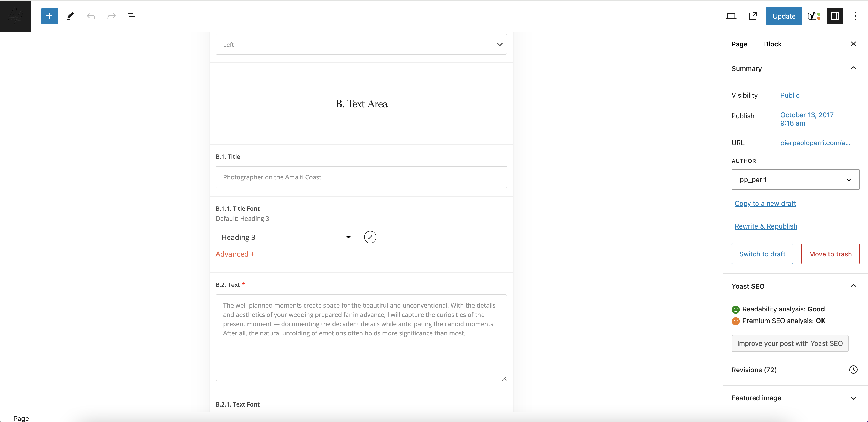Click Rewrite & Republish link
This screenshot has width=868, height=422.
[x=766, y=226]
